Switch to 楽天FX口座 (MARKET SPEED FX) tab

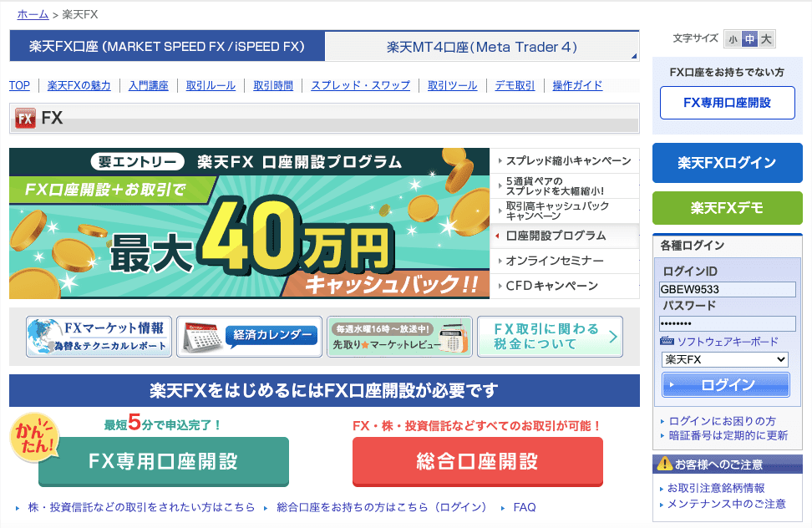167,46
